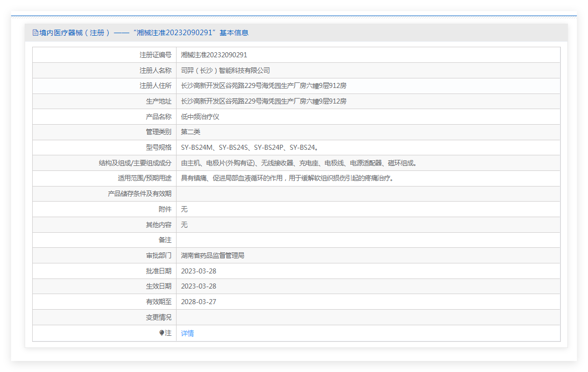This screenshot has height=372, width=588.
Task: Click the approving department 湖南省药品监督管理局
Action: point(213,255)
